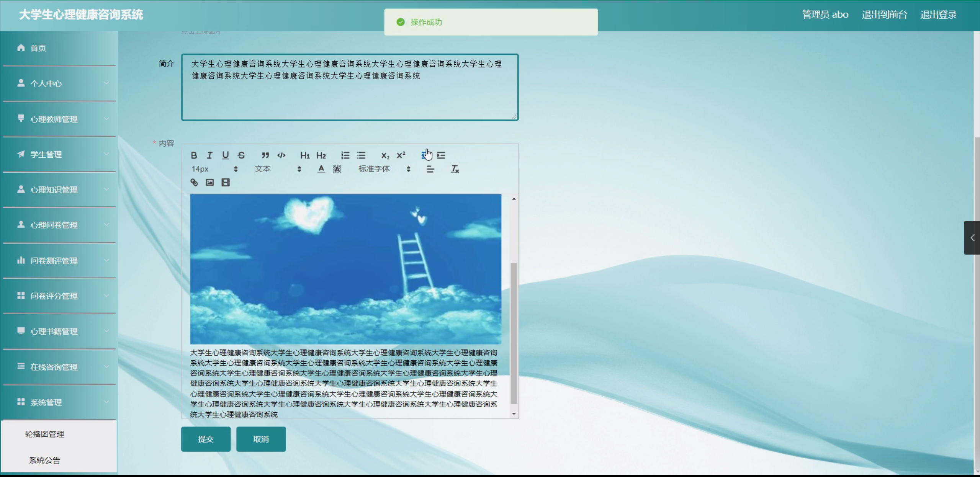980x477 pixels.
Task: Click 退出登录 to log out
Action: pyautogui.click(x=938, y=15)
